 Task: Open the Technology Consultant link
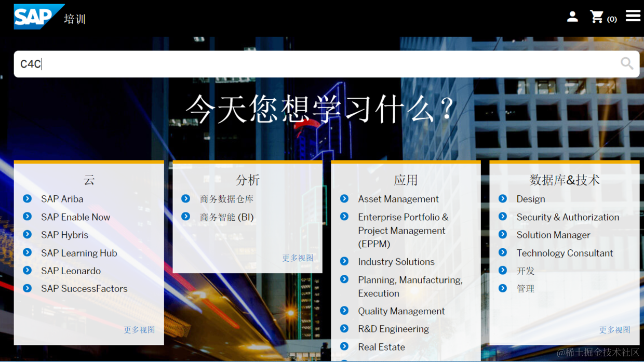(565, 253)
